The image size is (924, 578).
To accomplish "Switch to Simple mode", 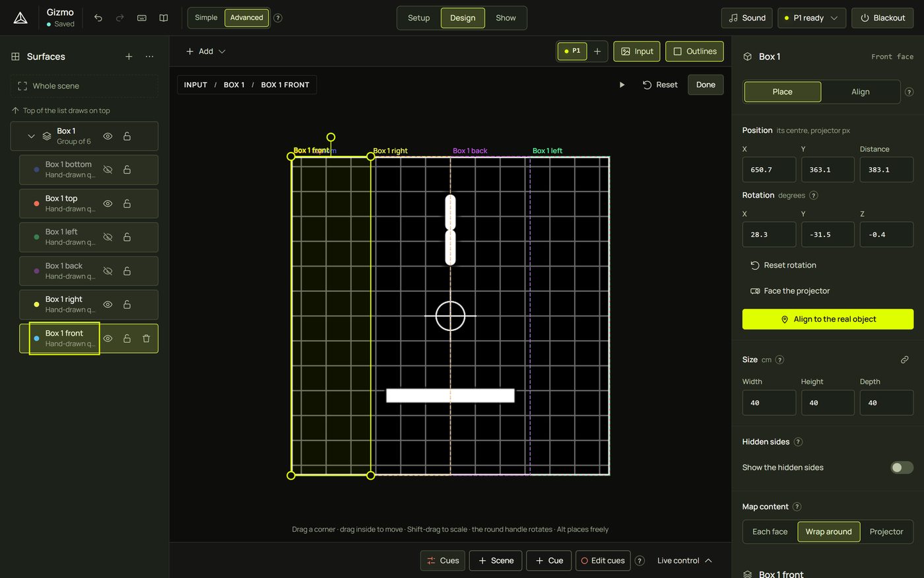I will point(206,18).
